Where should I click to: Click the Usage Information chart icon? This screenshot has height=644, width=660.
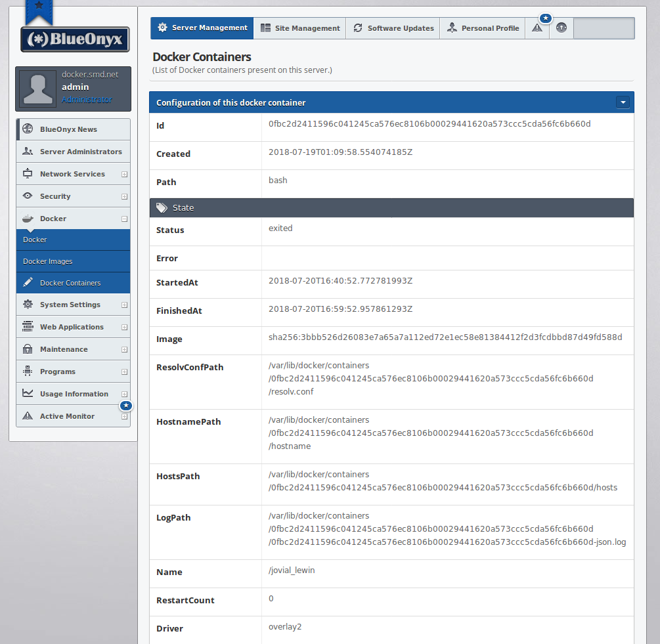[x=28, y=393]
